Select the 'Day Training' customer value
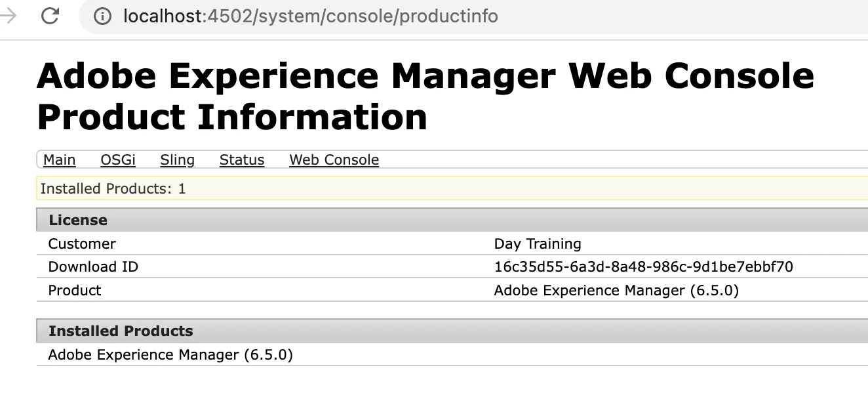The width and height of the screenshot is (868, 420). tap(538, 244)
